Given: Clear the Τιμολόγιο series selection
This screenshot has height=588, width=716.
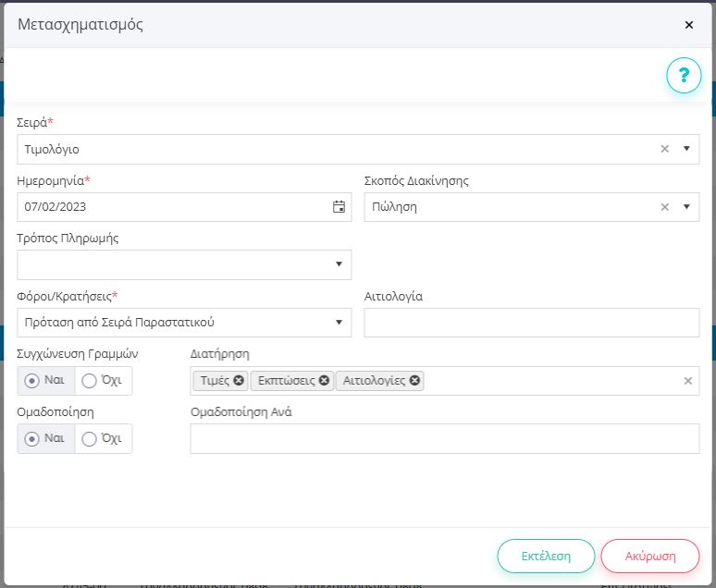Looking at the screenshot, I should pos(664,149).
